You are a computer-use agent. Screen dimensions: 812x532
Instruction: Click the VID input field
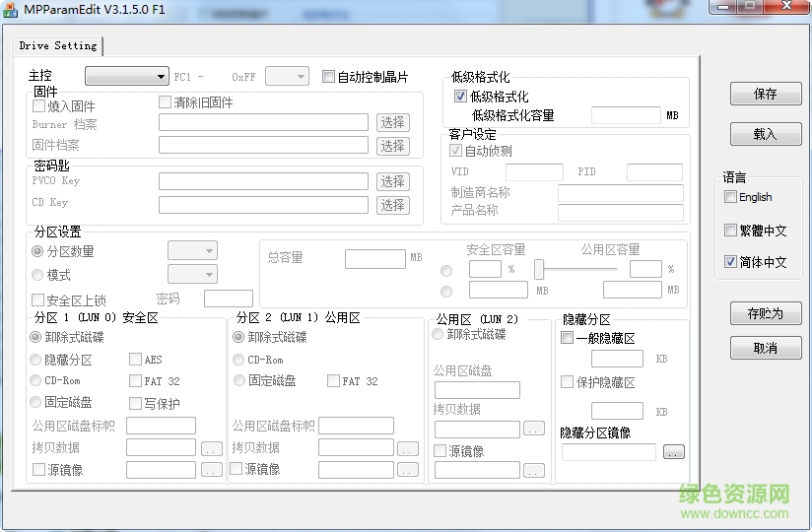[534, 171]
